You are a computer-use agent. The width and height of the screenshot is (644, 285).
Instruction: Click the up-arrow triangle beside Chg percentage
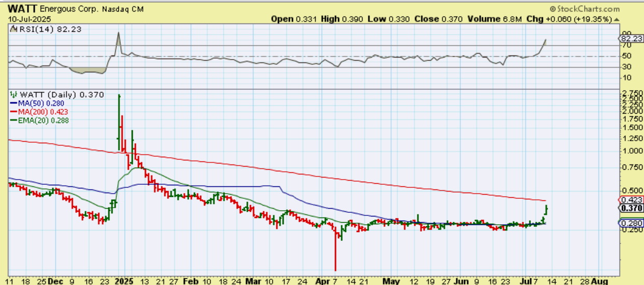pos(616,19)
